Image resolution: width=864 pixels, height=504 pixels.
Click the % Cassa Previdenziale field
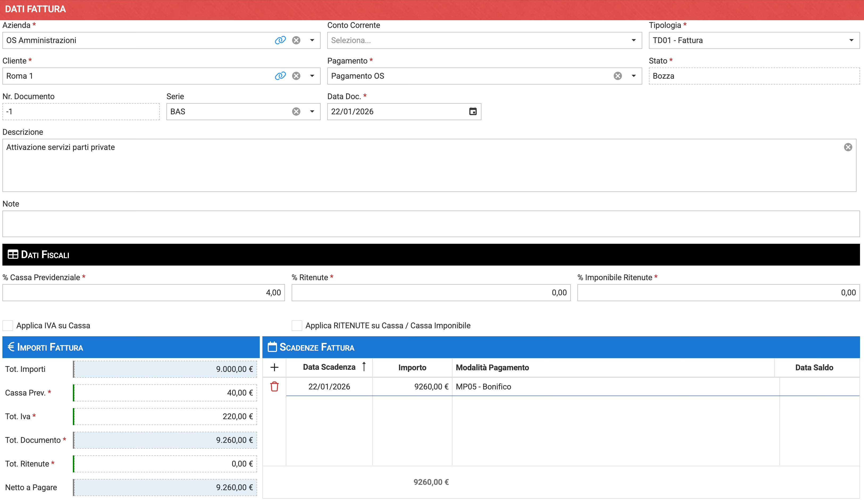tap(143, 292)
